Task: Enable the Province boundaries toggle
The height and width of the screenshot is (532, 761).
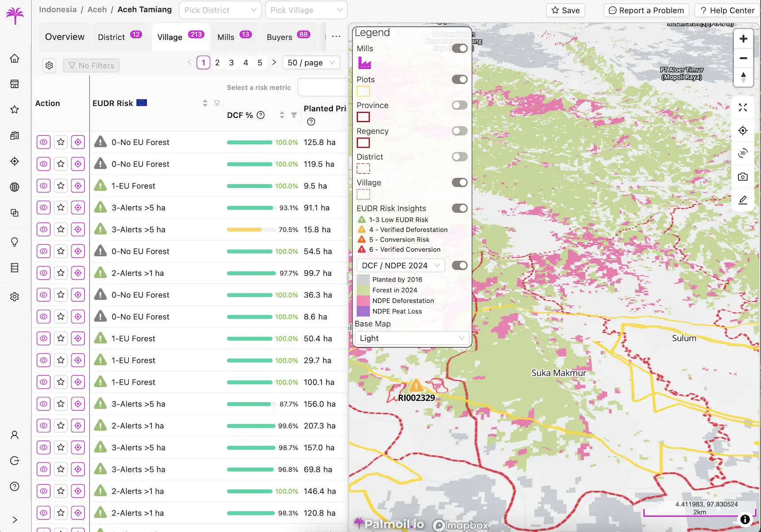Action: pyautogui.click(x=460, y=105)
